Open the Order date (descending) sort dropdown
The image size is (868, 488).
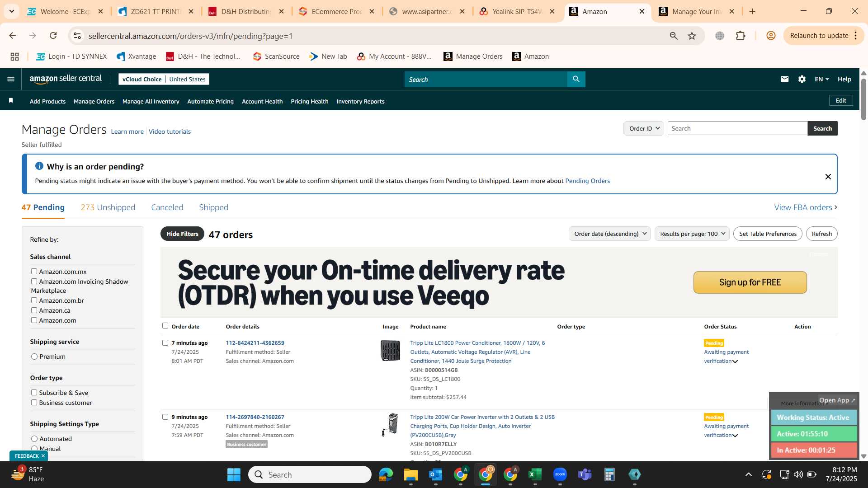609,234
